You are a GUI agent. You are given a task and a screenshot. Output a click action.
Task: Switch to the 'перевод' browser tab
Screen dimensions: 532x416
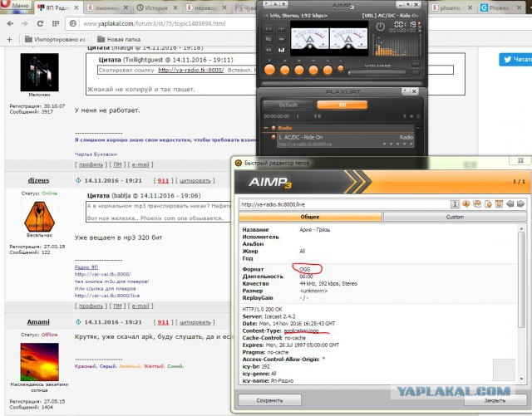207,7
